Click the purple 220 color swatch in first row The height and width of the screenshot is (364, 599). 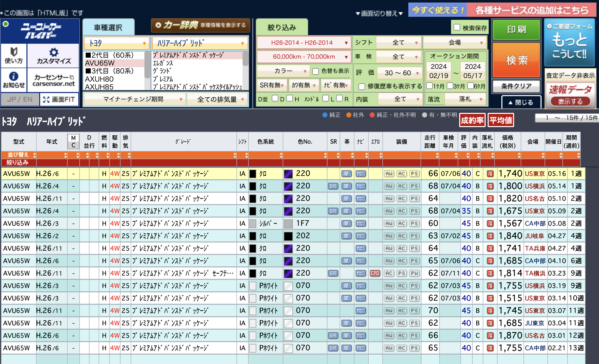[x=288, y=174]
